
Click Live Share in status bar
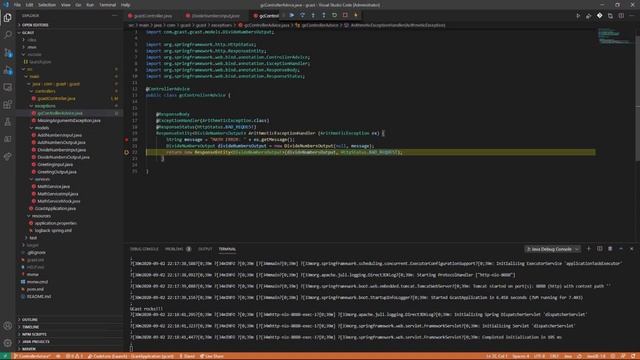pos(212,356)
